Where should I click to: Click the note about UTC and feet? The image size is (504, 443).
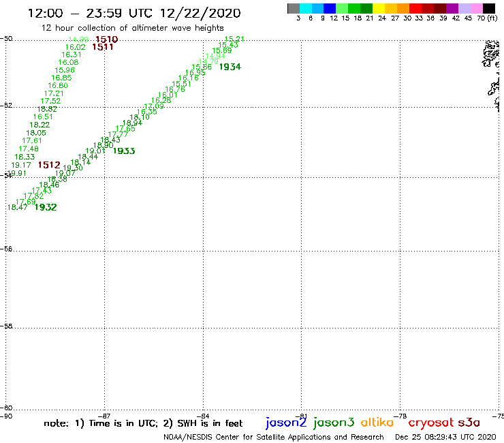tap(143, 423)
